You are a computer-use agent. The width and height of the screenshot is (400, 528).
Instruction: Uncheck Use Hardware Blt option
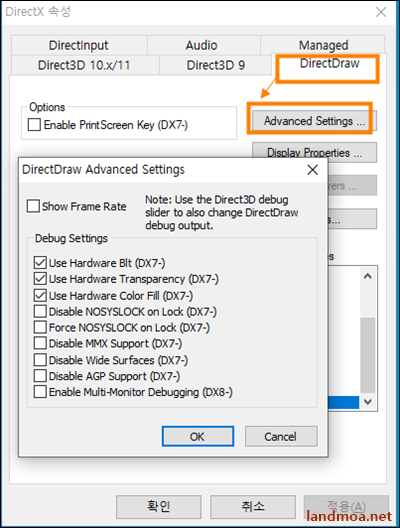tap(40, 263)
